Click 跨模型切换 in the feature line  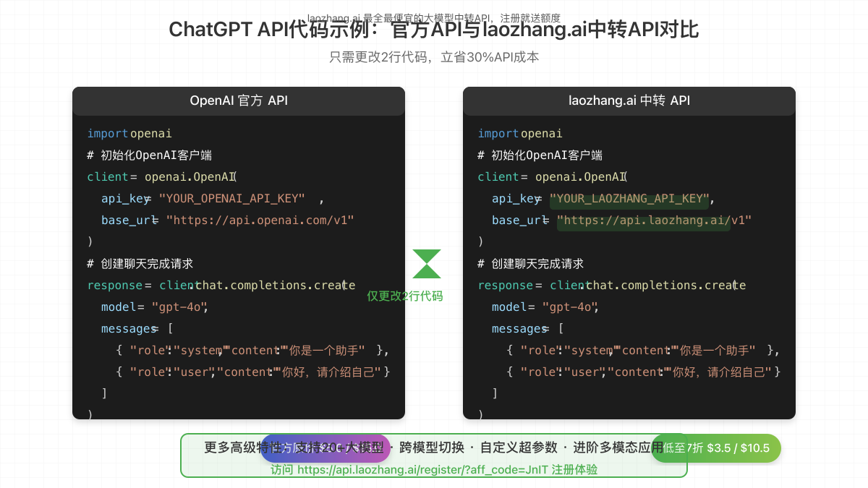click(x=432, y=448)
